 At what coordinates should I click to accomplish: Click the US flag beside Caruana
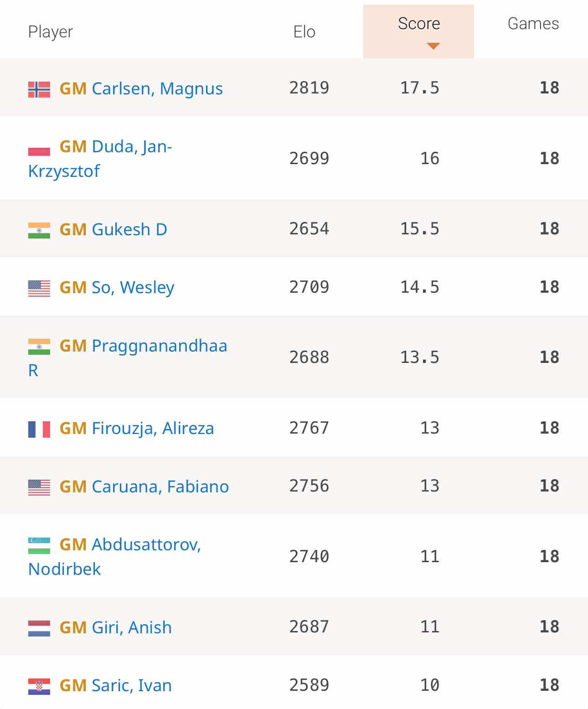(39, 488)
